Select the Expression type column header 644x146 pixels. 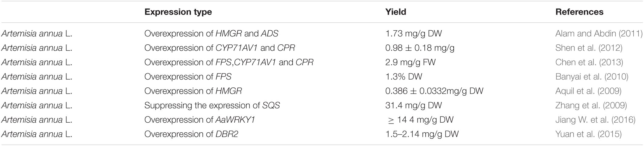click(x=178, y=12)
